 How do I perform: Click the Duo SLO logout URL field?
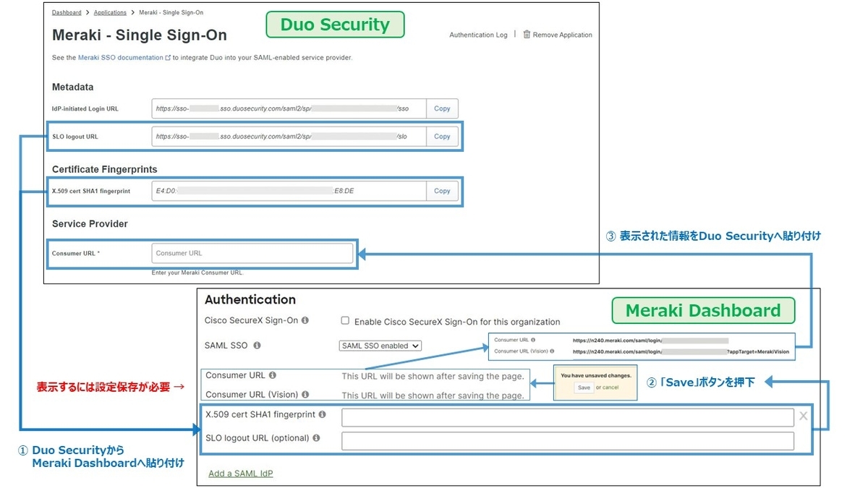289,136
